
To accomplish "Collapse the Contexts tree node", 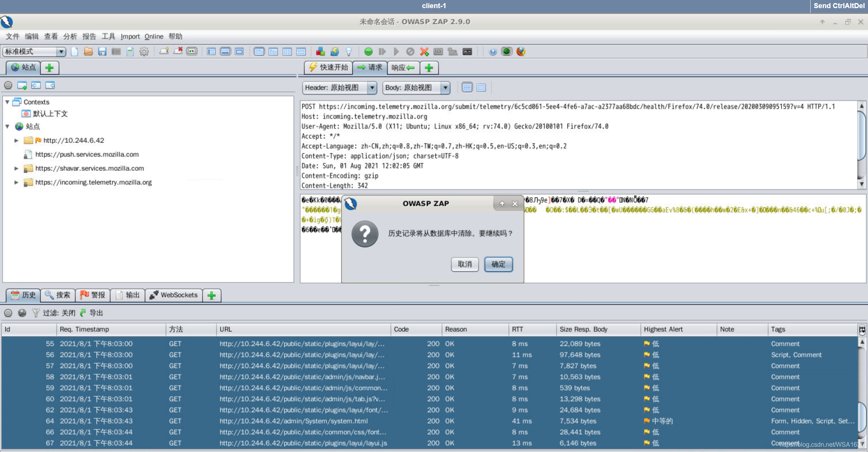I will [7, 102].
